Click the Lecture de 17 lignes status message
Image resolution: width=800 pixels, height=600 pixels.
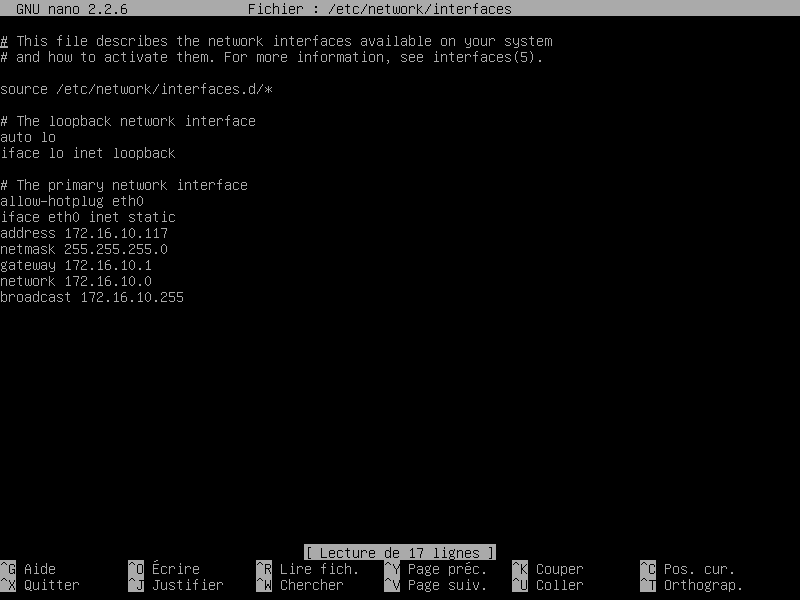pos(400,552)
